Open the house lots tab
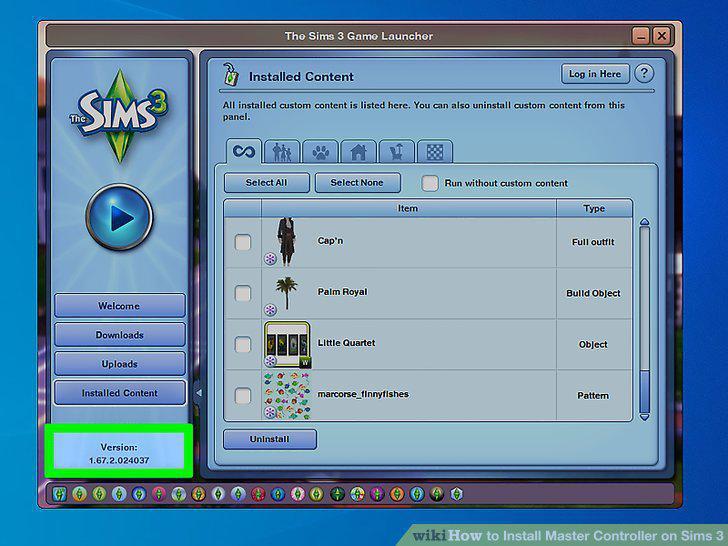The height and width of the screenshot is (546, 728). [x=358, y=152]
